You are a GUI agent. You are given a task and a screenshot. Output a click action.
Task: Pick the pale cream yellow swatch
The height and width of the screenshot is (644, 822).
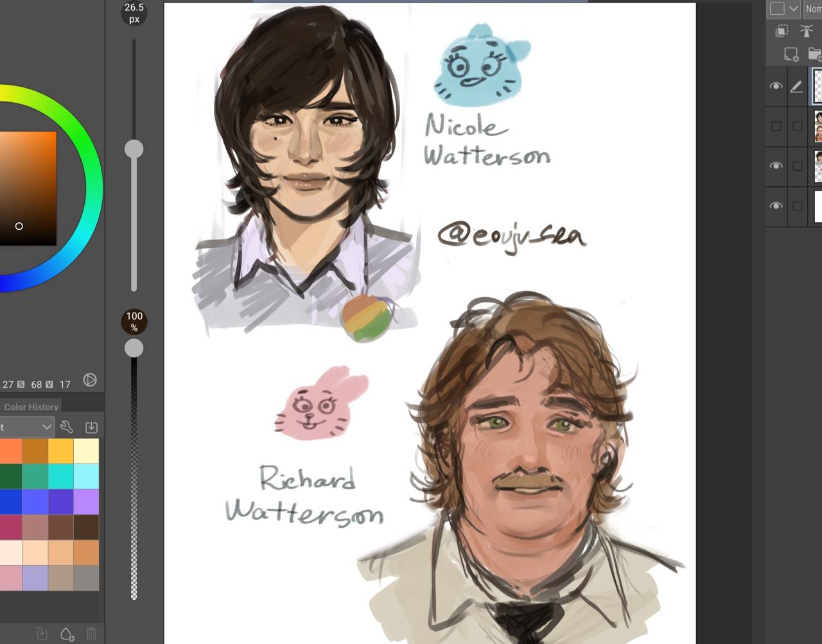(86, 451)
